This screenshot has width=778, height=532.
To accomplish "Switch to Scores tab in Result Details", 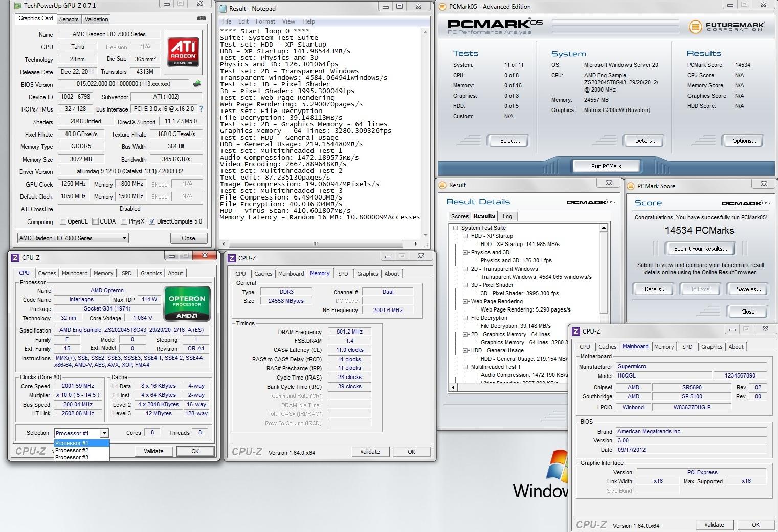I will point(459,216).
